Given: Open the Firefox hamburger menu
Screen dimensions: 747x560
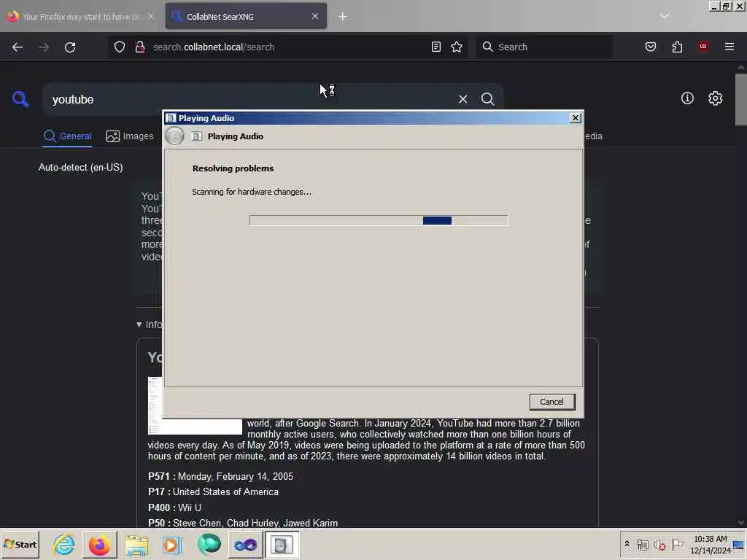Looking at the screenshot, I should tap(729, 47).
